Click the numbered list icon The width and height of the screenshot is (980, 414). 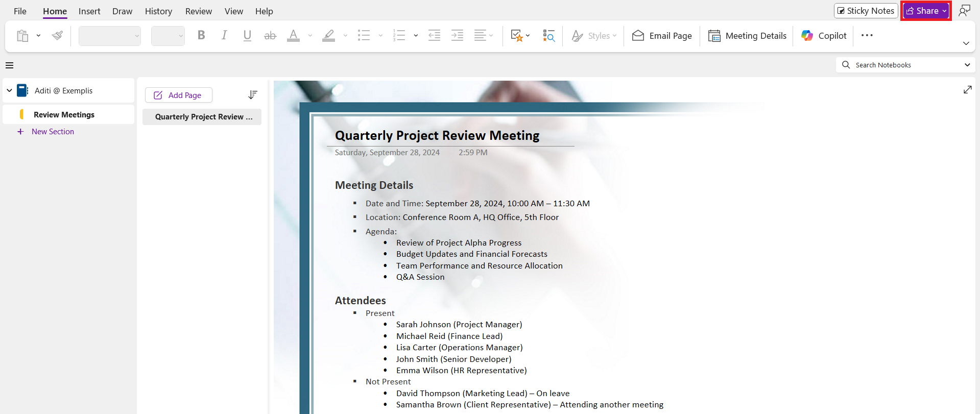(x=399, y=35)
